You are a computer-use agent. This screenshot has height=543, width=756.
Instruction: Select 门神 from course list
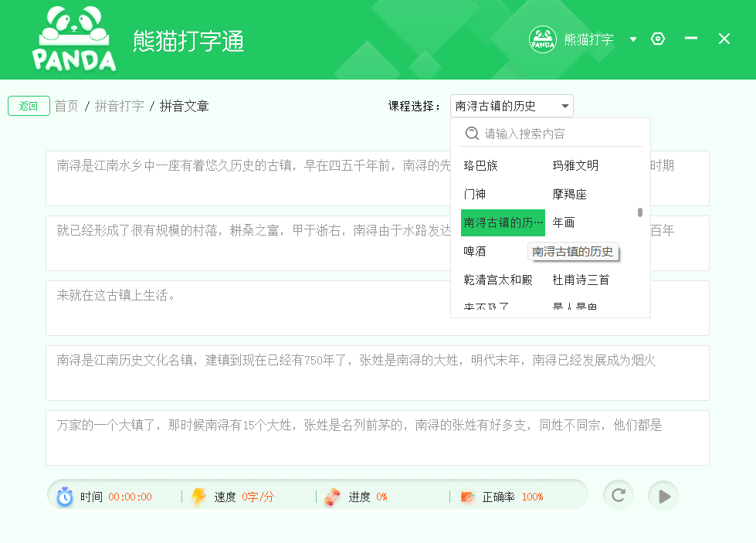coord(474,195)
